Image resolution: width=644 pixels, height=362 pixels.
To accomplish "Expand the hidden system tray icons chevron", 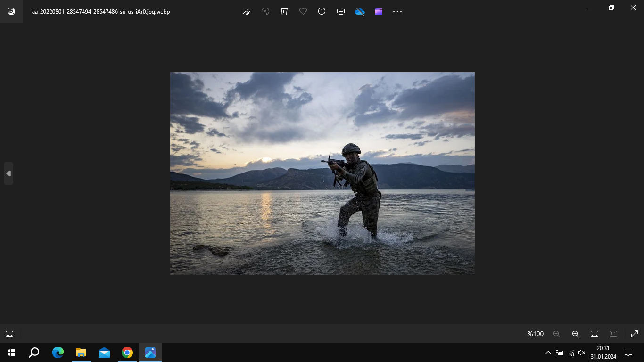I will [x=548, y=353].
